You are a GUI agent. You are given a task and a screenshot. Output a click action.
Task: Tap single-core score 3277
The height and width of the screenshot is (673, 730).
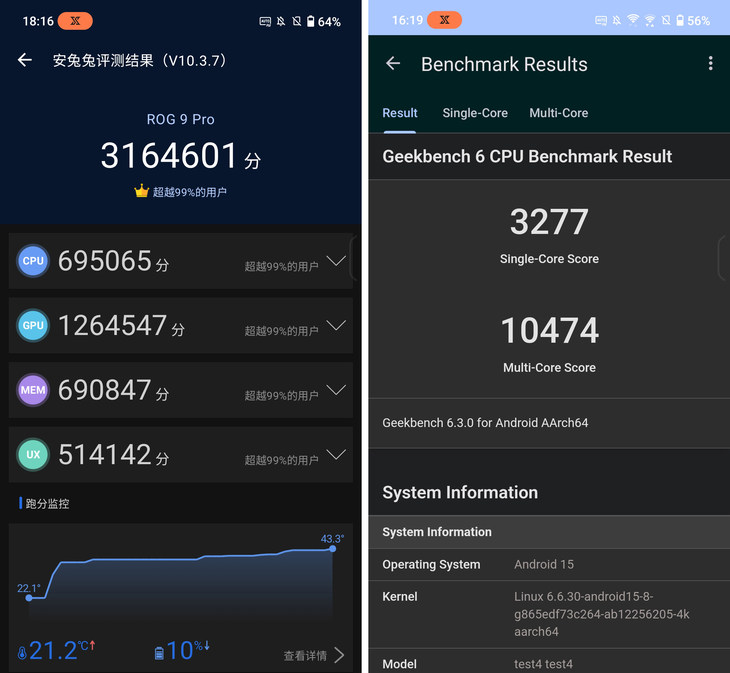click(x=549, y=222)
